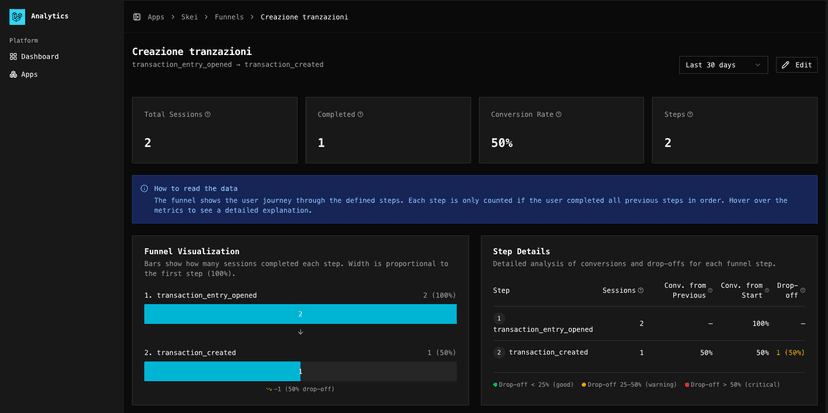Open the Last 30 days date range dropdown

click(723, 65)
